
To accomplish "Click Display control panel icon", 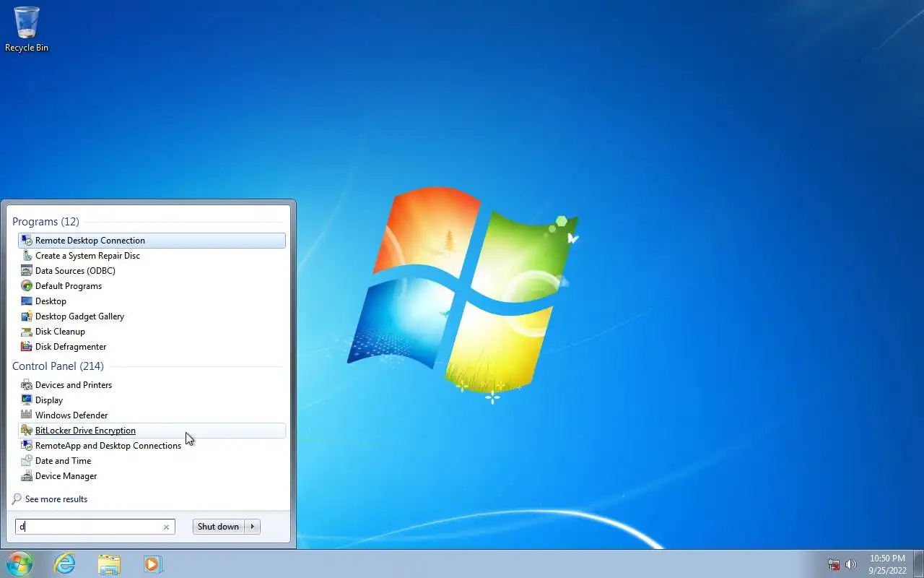I will 27,400.
